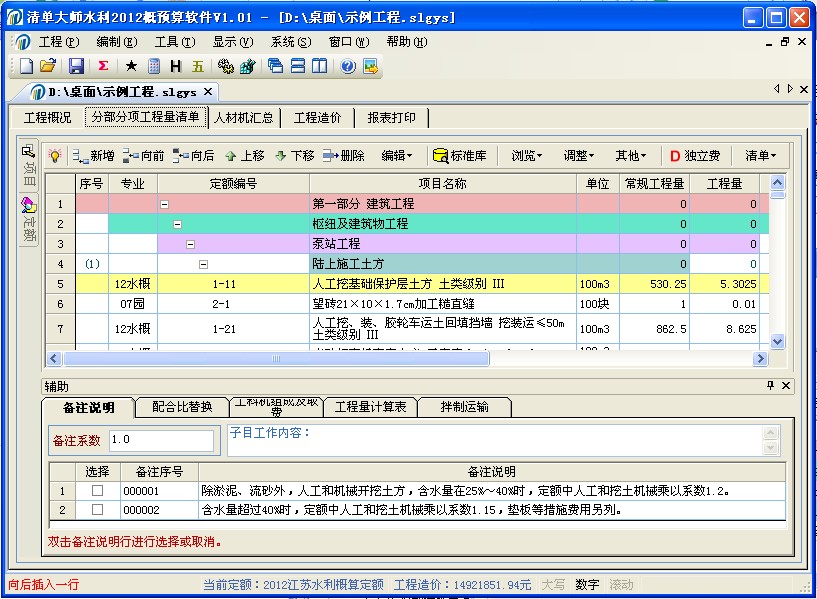This screenshot has height=599, width=817.
Task: Switch to the 工程概况 tab
Action: click(47, 117)
